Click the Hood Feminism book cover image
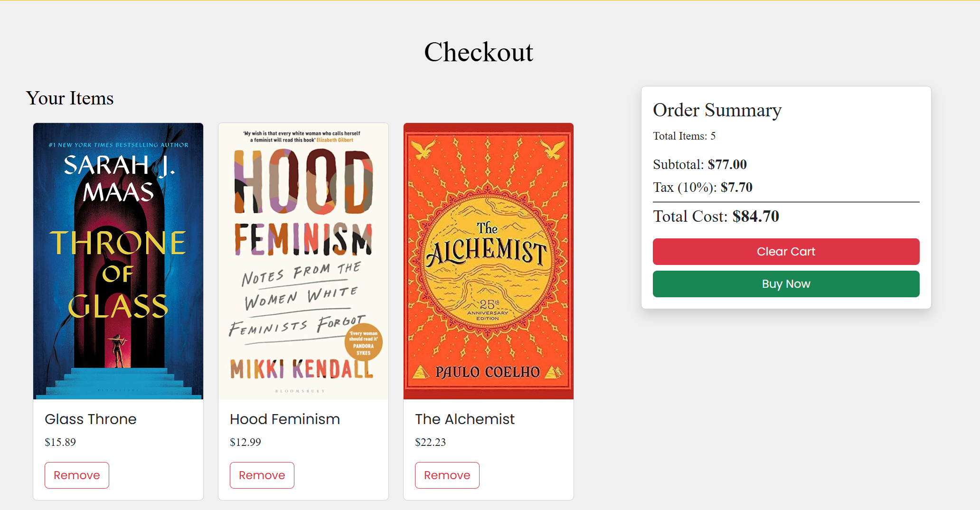This screenshot has height=510, width=980. [x=303, y=261]
